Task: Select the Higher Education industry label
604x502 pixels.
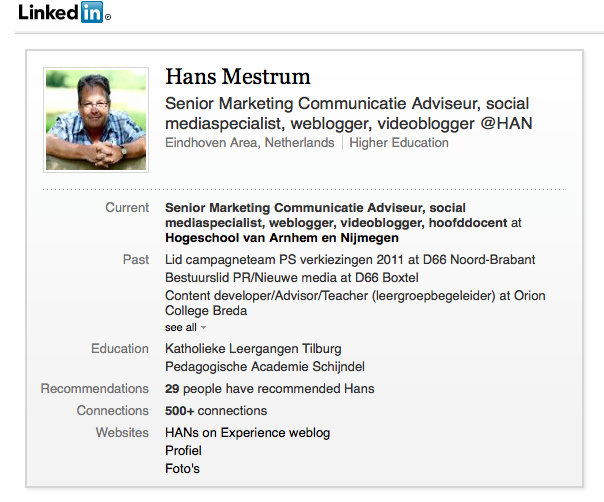Action: (x=399, y=143)
